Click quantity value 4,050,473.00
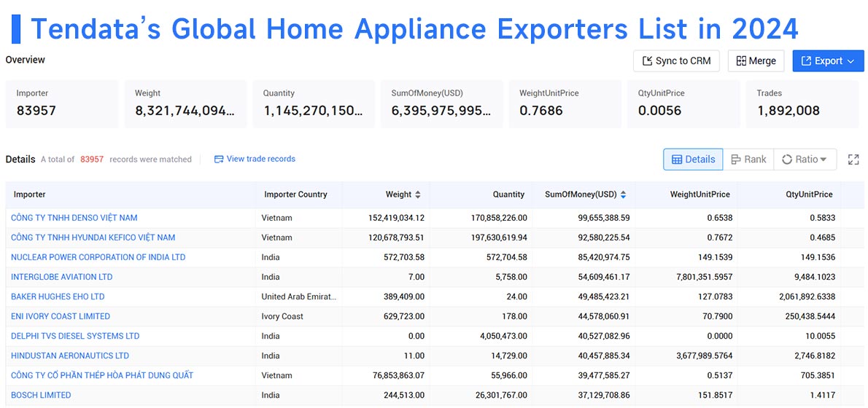This screenshot has width=868, height=408. (502, 336)
